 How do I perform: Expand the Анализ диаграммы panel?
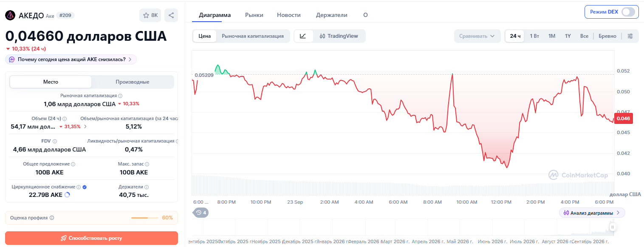(x=592, y=213)
